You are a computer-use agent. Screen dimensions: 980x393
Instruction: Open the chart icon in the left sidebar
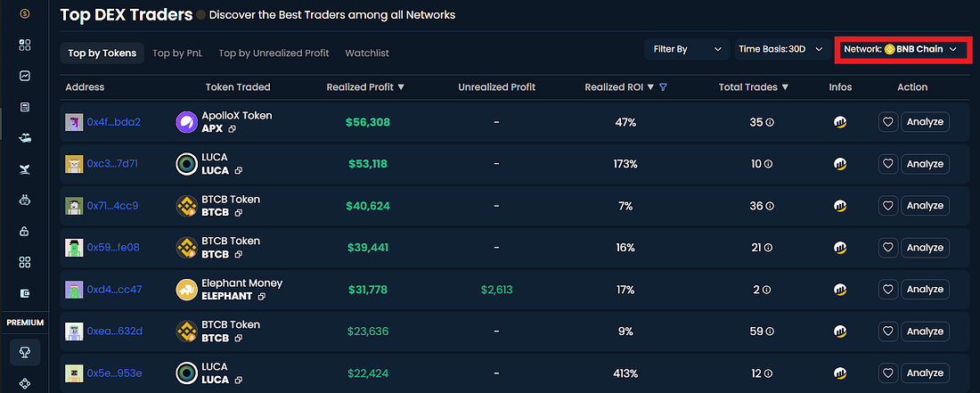[25, 77]
